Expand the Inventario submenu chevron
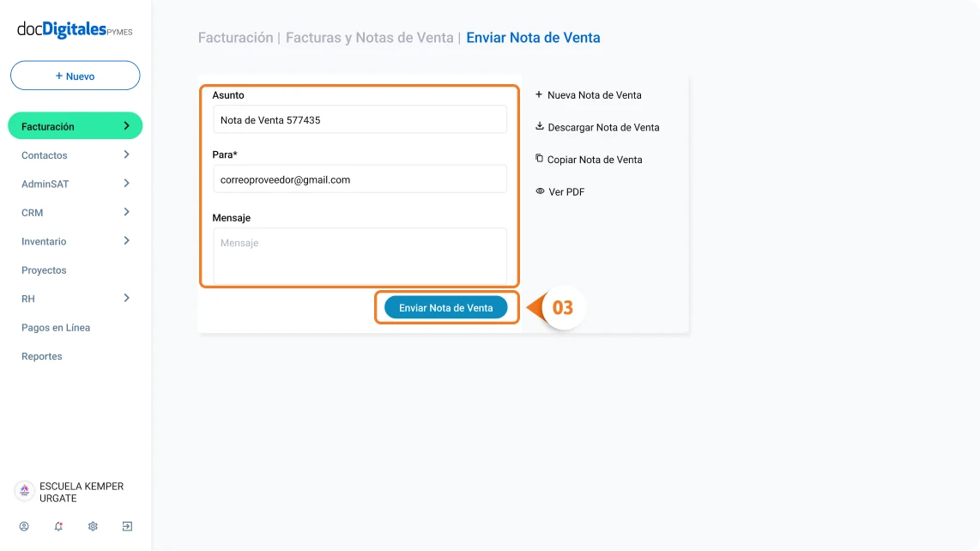Screen dimensions: 980x551 126,241
